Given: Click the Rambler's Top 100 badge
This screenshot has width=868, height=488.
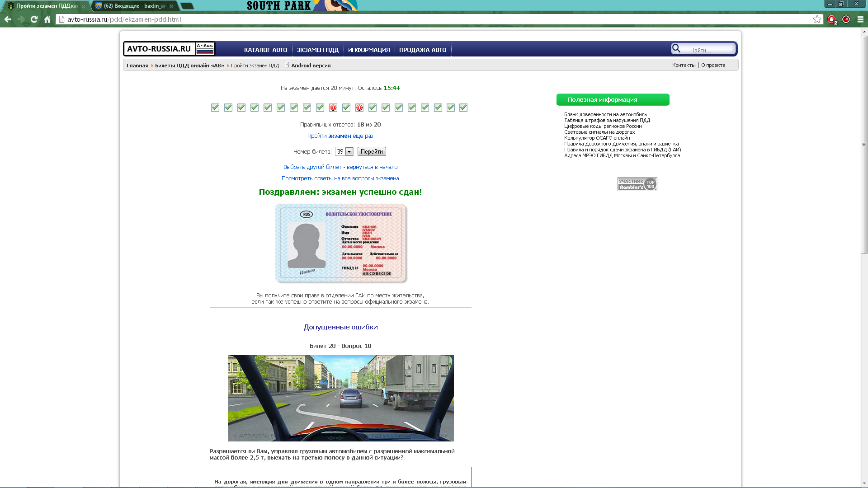Looking at the screenshot, I should pyautogui.click(x=637, y=184).
